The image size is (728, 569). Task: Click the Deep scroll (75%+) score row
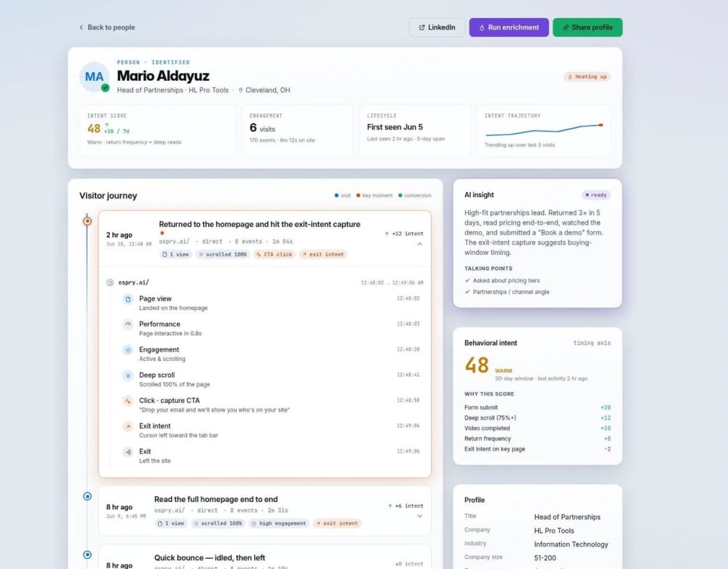[538, 418]
